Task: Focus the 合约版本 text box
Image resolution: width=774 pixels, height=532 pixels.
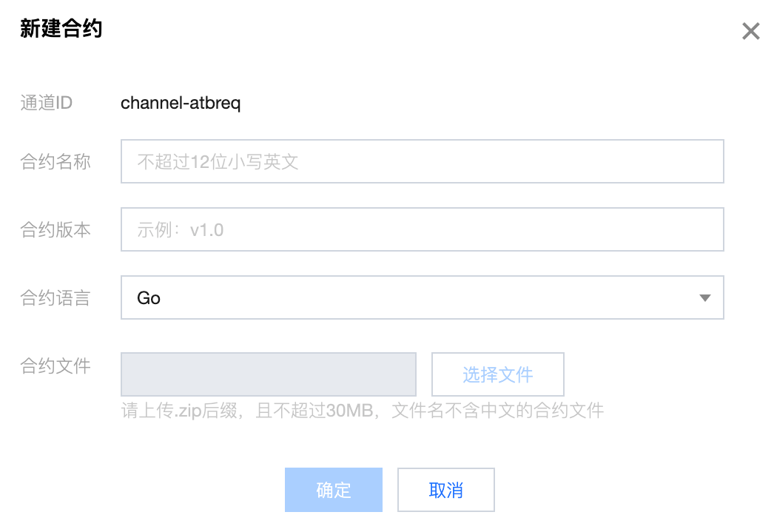Action: [x=422, y=230]
